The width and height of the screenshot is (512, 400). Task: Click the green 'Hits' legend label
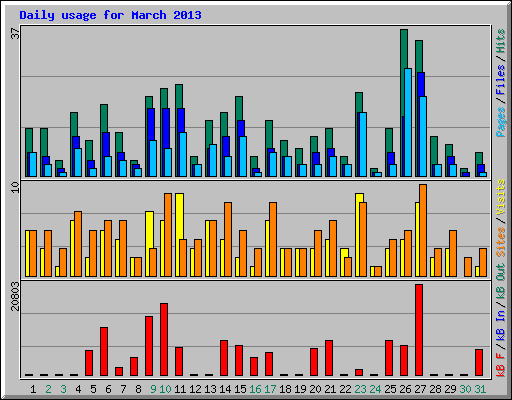pyautogui.click(x=501, y=41)
